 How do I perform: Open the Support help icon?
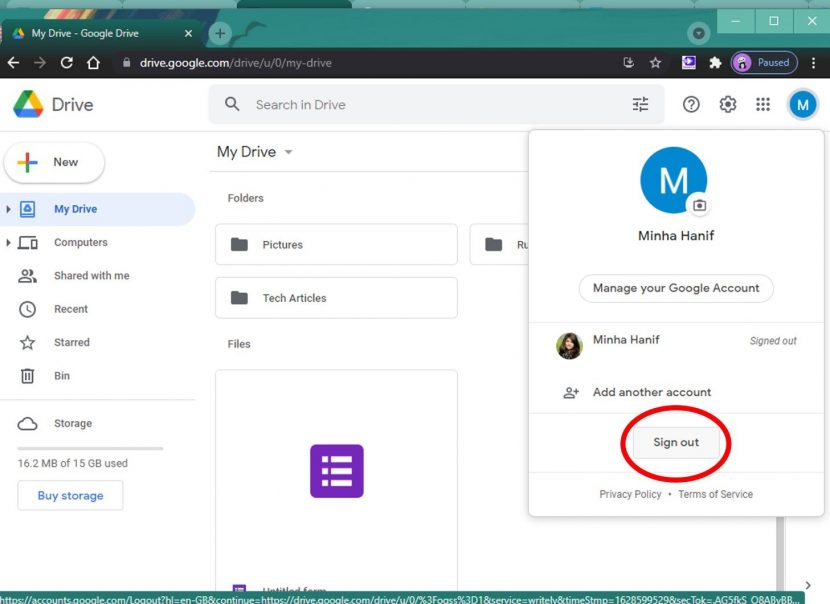(691, 104)
